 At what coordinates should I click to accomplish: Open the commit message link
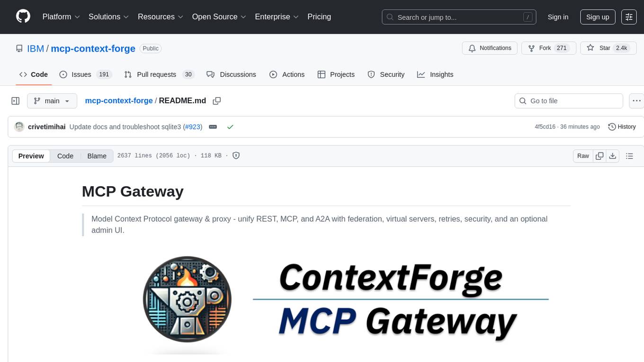point(125,127)
